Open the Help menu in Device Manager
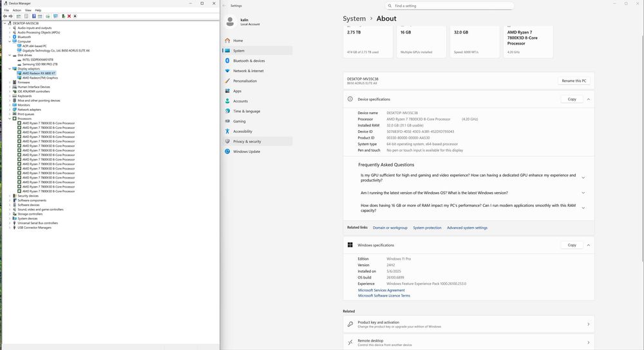Image resolution: width=644 pixels, height=350 pixels. (38, 10)
